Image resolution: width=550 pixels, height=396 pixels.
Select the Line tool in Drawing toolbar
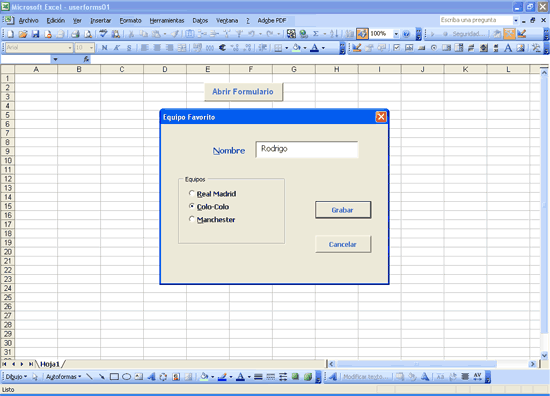tap(89, 377)
